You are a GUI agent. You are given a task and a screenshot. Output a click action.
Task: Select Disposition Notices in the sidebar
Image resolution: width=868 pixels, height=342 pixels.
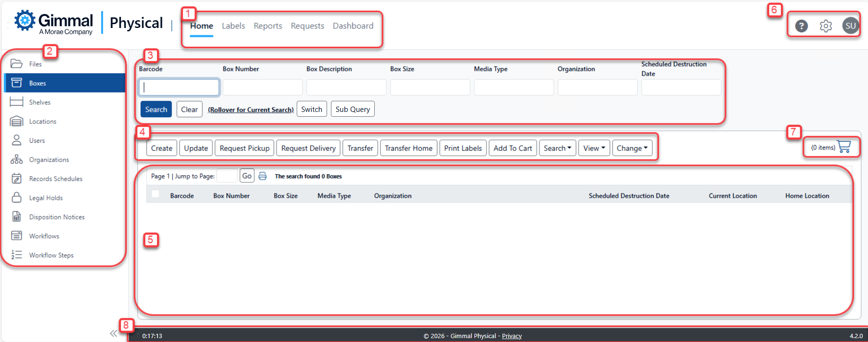click(56, 217)
